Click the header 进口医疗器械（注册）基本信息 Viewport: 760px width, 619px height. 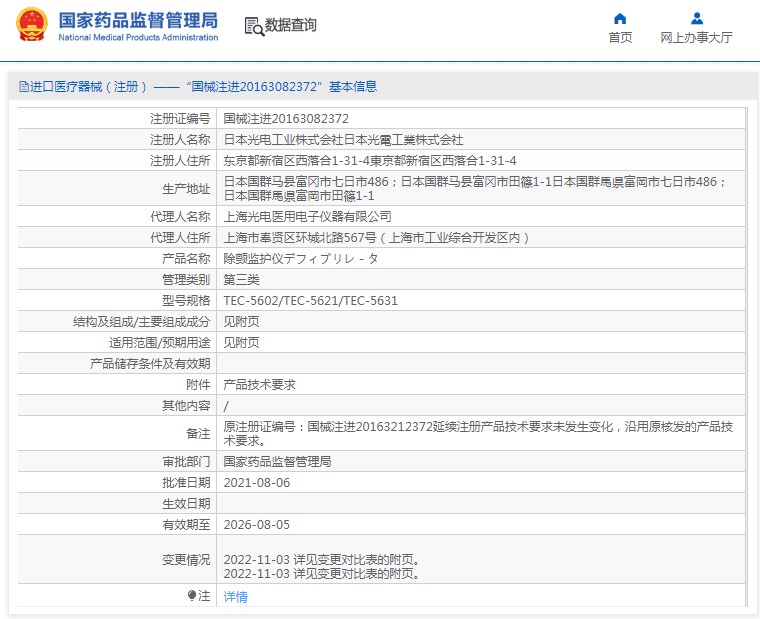click(198, 87)
